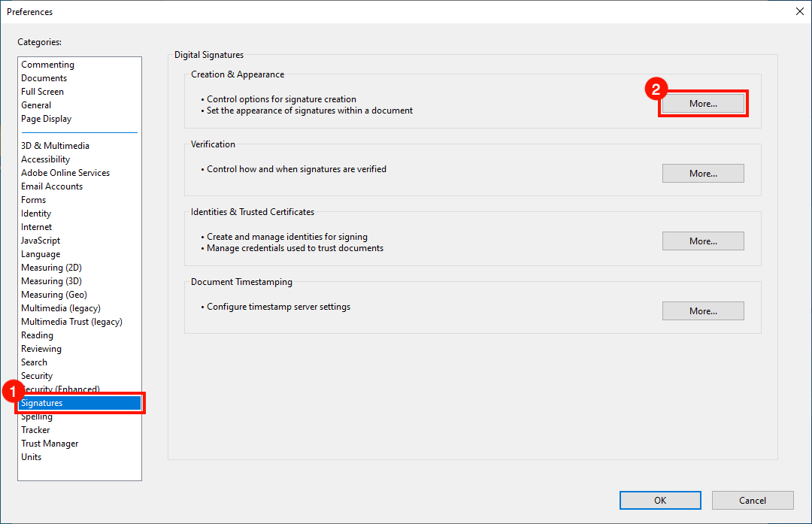Screen dimensions: 812x524
Task: Open Creation & Appearance More button
Action: click(703, 104)
